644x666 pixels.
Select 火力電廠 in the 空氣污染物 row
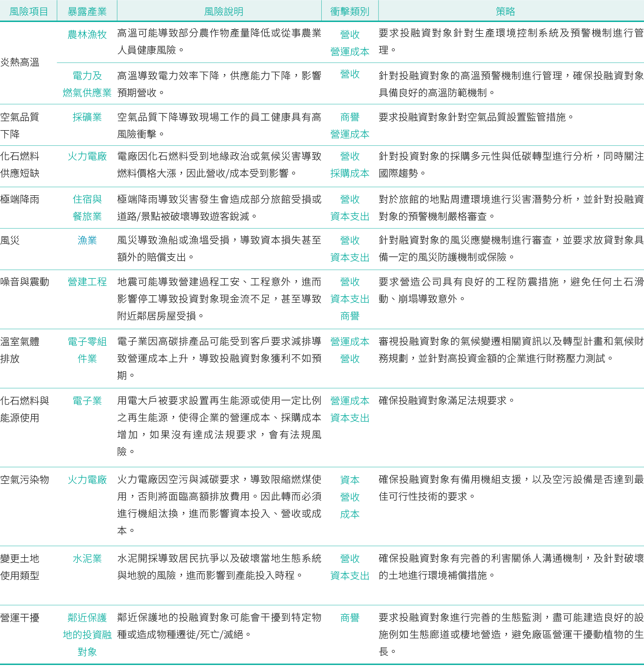coord(87,480)
